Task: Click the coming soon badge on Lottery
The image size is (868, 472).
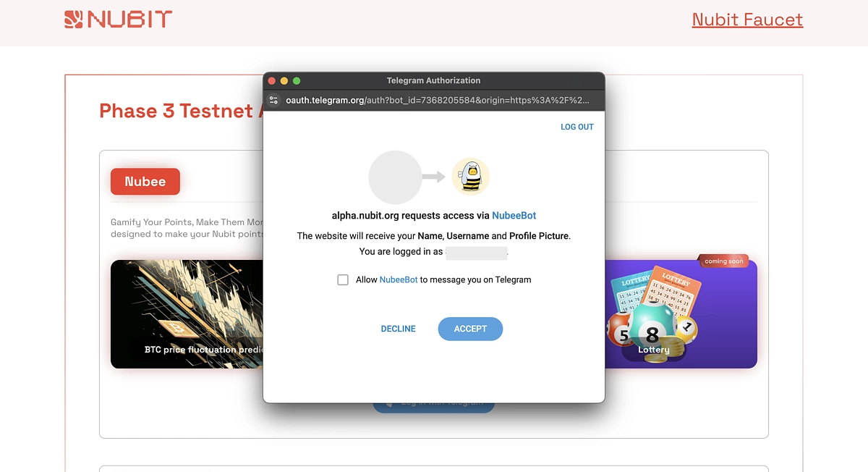Action: coord(724,261)
